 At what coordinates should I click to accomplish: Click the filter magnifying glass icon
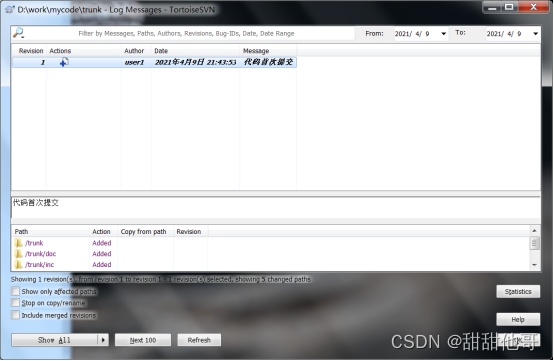[x=18, y=33]
